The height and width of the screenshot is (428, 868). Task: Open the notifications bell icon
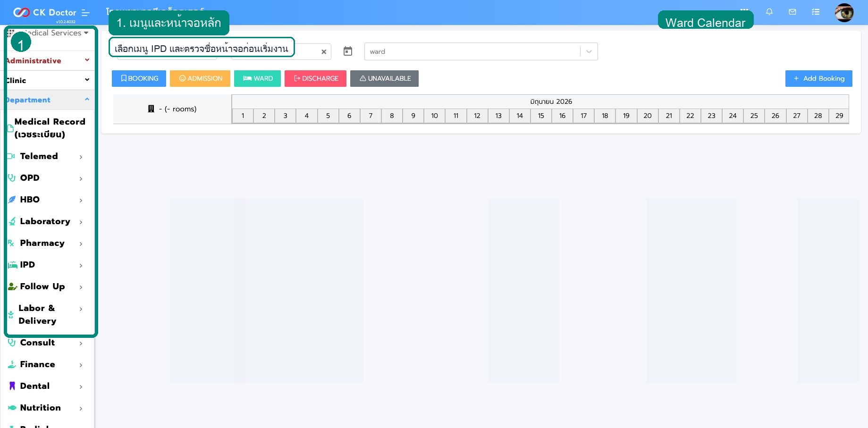[x=769, y=12]
